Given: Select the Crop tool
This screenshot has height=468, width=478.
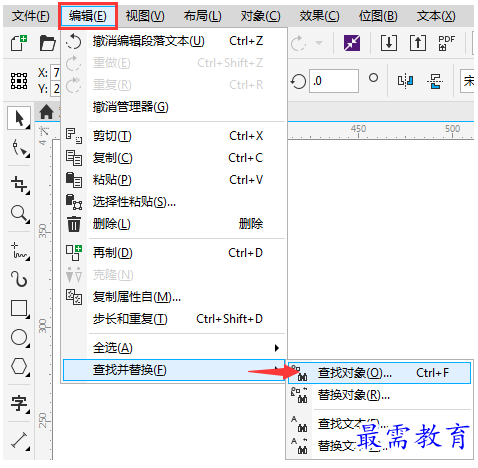Looking at the screenshot, I should click(x=20, y=185).
